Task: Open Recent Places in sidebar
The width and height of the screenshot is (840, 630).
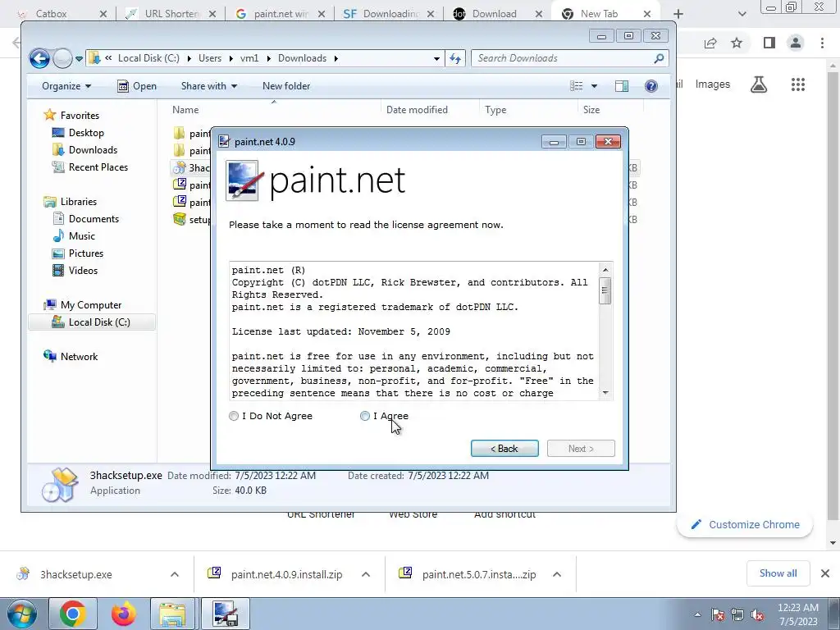Action: pyautogui.click(x=98, y=167)
